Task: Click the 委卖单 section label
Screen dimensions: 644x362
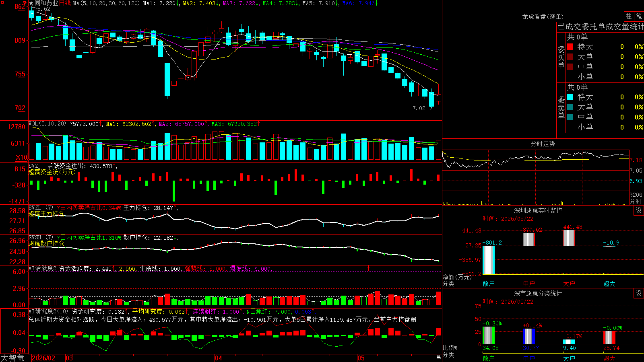Action: pos(561,107)
